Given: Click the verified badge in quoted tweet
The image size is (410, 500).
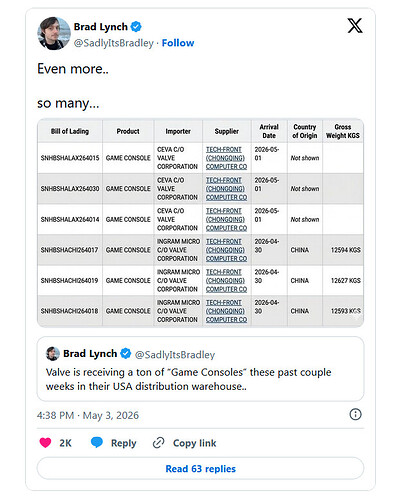Looking at the screenshot, I should (x=126, y=353).
